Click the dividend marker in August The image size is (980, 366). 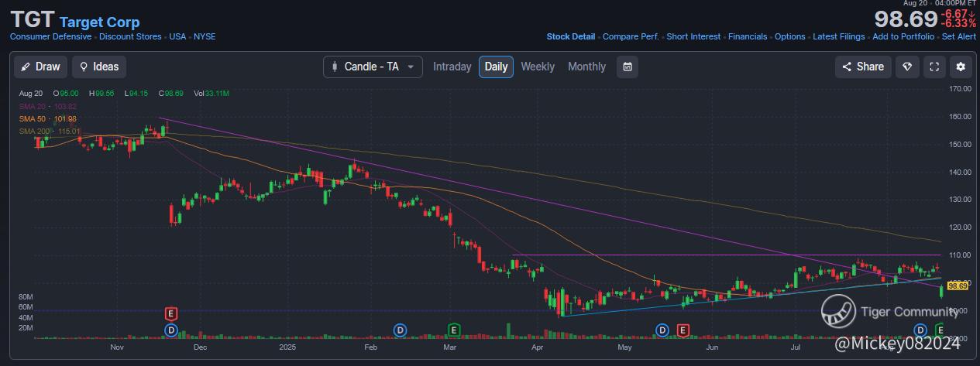(x=920, y=330)
